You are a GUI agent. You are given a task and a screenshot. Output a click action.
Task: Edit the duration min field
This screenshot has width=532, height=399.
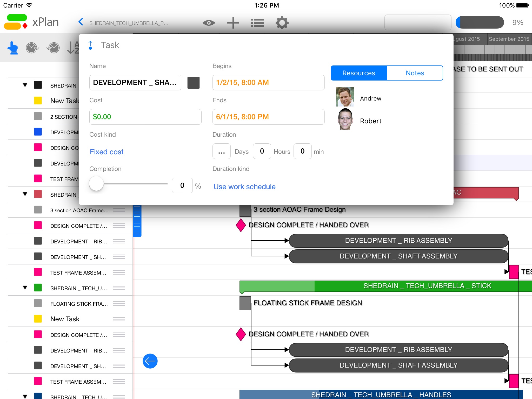pos(302,151)
